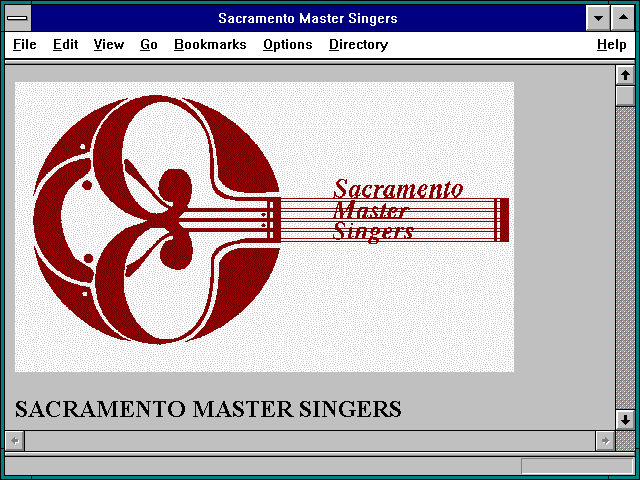Open the File menu
Viewport: 640px width, 480px height.
[x=24, y=44]
